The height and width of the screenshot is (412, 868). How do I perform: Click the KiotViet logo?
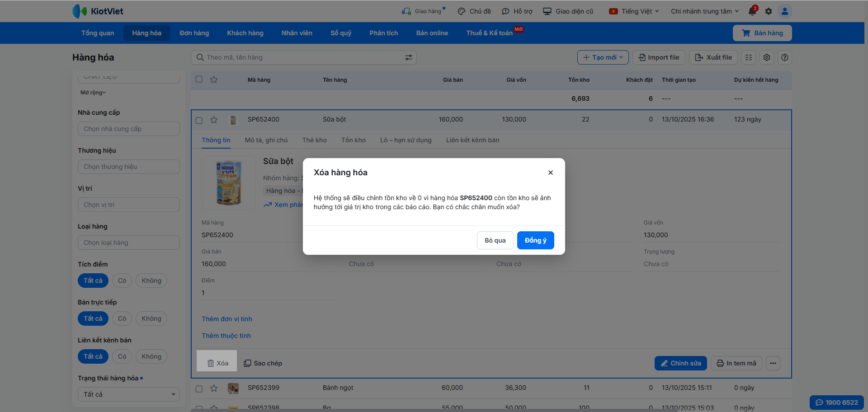[x=98, y=11]
